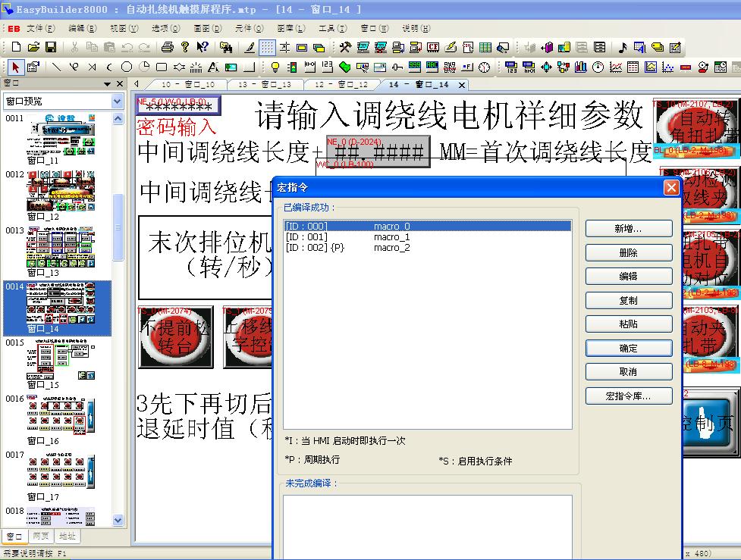The width and height of the screenshot is (741, 560).
Task: Click the Print icon in toolbar
Action: (168, 48)
